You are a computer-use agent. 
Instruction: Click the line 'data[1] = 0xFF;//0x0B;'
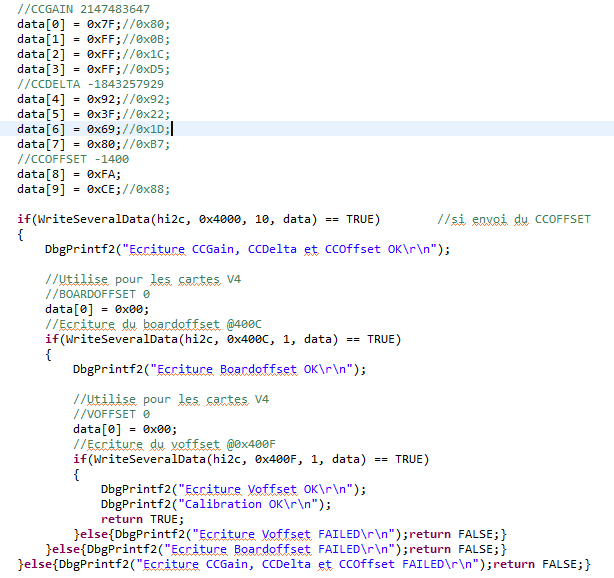(93, 39)
